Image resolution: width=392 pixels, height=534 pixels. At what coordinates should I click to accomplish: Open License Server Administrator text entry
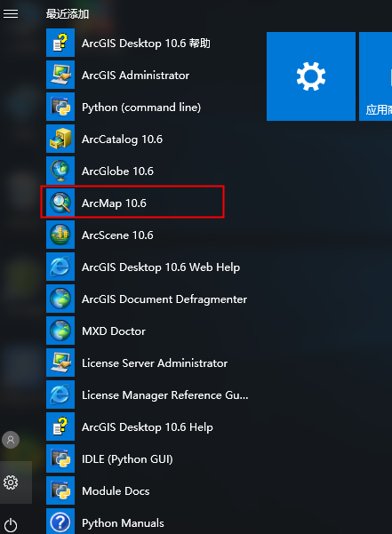tap(155, 363)
